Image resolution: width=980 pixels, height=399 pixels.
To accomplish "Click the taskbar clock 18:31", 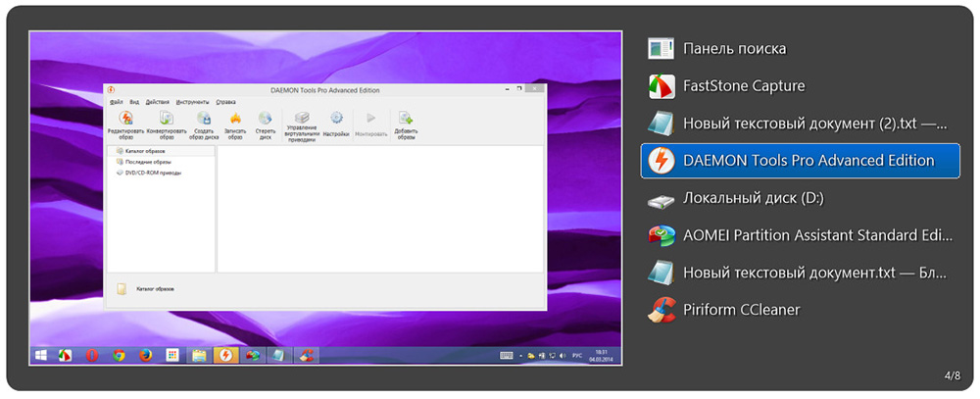I will (602, 356).
